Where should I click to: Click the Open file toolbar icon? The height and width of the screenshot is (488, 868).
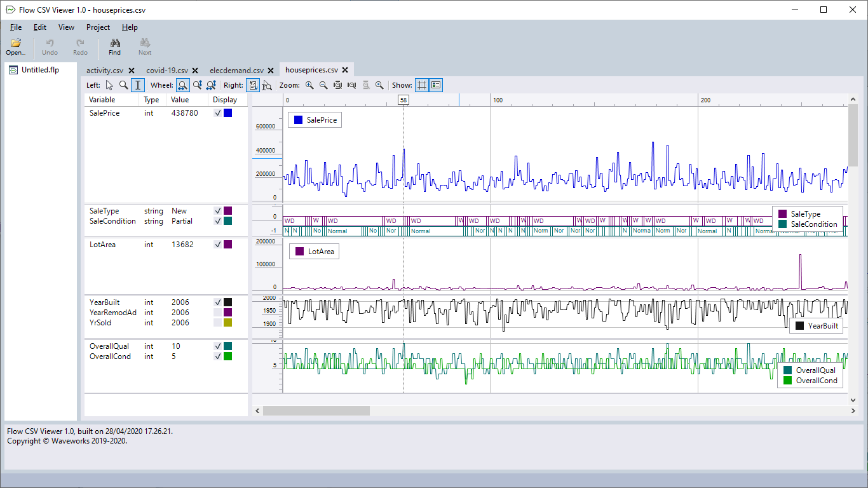pyautogui.click(x=15, y=46)
